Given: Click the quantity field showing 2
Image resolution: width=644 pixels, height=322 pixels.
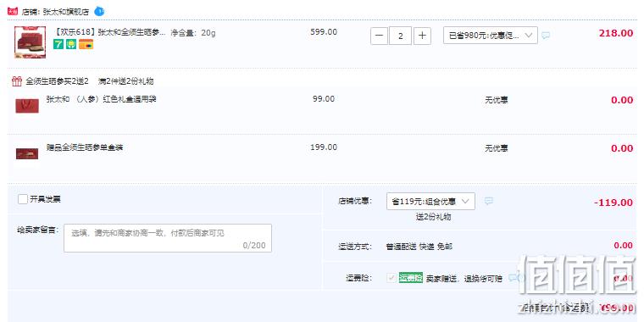Looking at the screenshot, I should pyautogui.click(x=401, y=36).
